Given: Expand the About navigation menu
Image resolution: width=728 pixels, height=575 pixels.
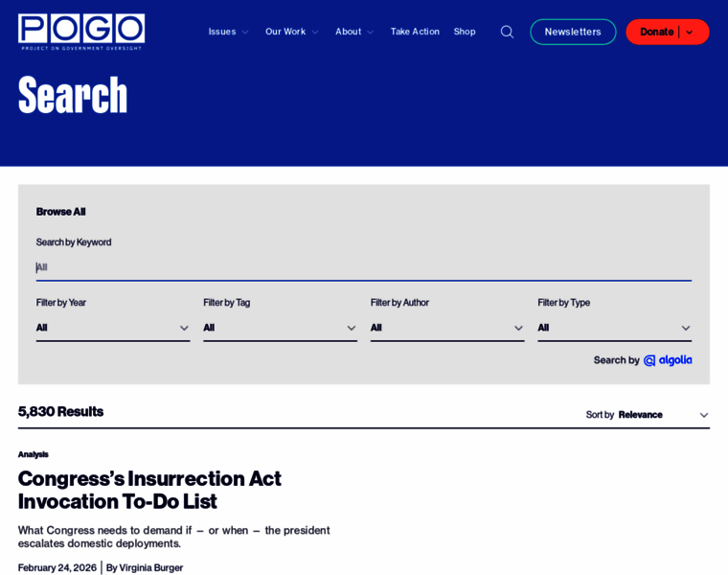Looking at the screenshot, I should [353, 32].
